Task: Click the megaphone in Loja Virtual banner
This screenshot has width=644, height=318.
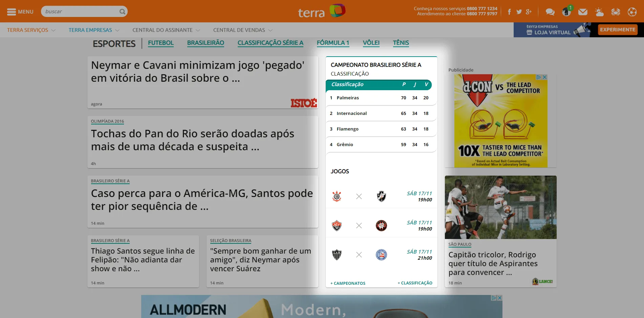Action: (582, 30)
